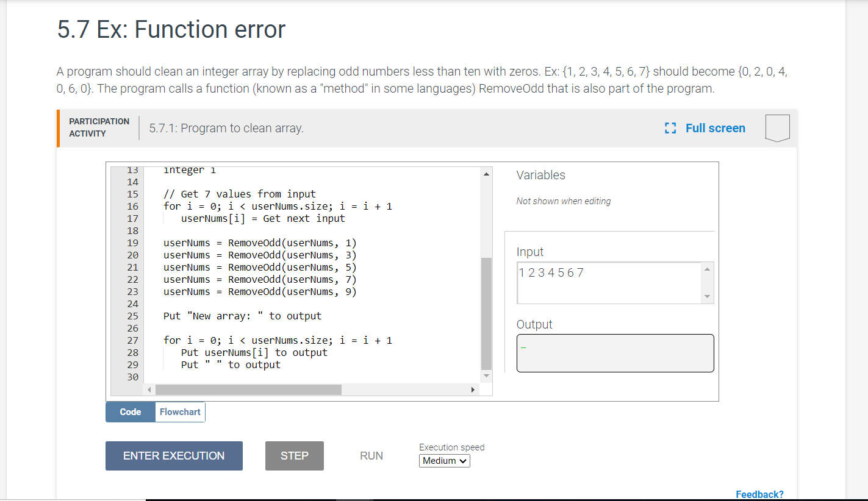868x501 pixels.
Task: Click the bookmark ribbon icon near Full screen
Action: [777, 128]
